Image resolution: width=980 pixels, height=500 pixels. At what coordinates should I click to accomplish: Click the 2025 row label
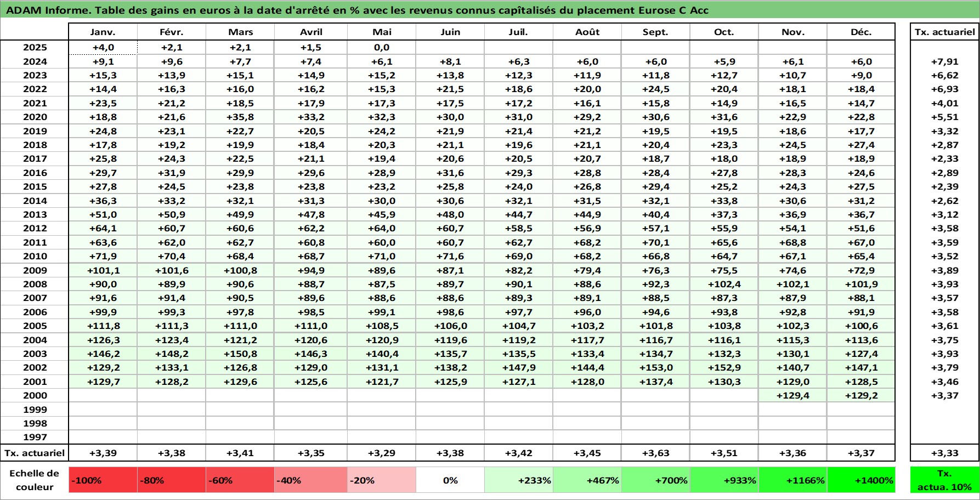tap(35, 48)
